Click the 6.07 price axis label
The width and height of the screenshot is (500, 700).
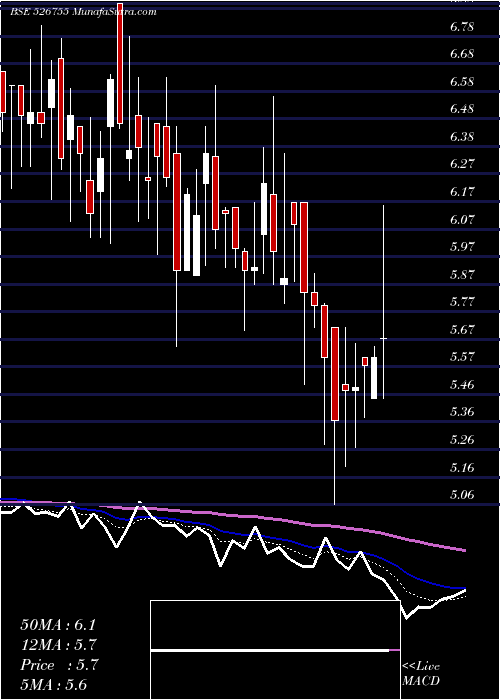point(462,220)
